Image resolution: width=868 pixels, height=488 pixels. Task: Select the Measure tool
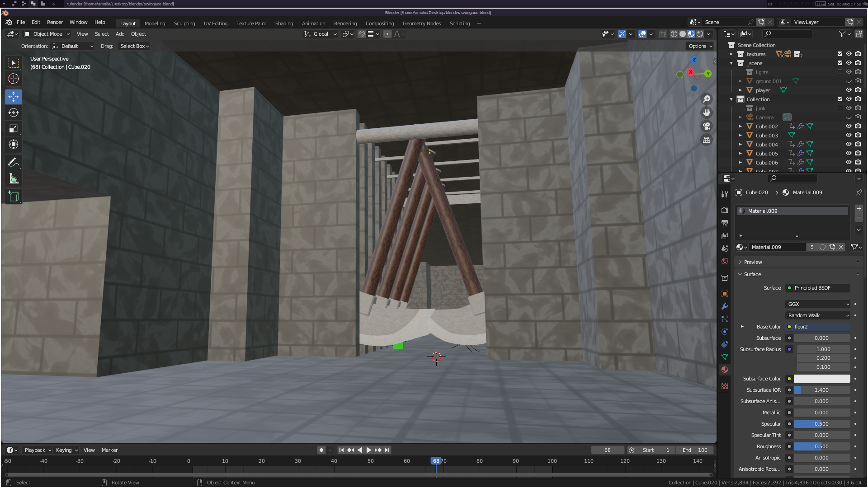click(x=14, y=179)
